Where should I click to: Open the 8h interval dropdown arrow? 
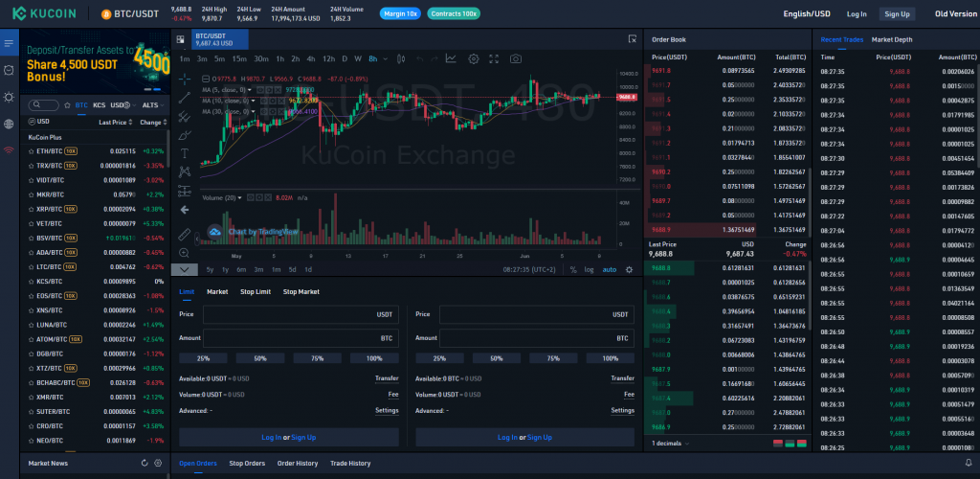click(385, 58)
